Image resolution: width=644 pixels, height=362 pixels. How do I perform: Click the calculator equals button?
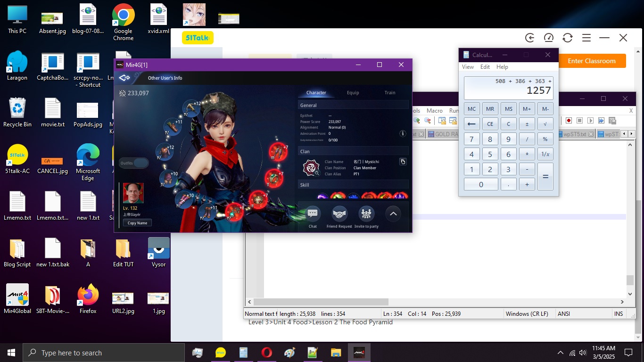tap(545, 177)
